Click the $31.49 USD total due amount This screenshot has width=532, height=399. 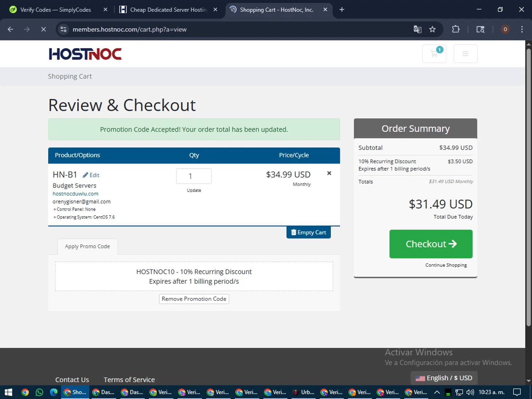tap(440, 204)
